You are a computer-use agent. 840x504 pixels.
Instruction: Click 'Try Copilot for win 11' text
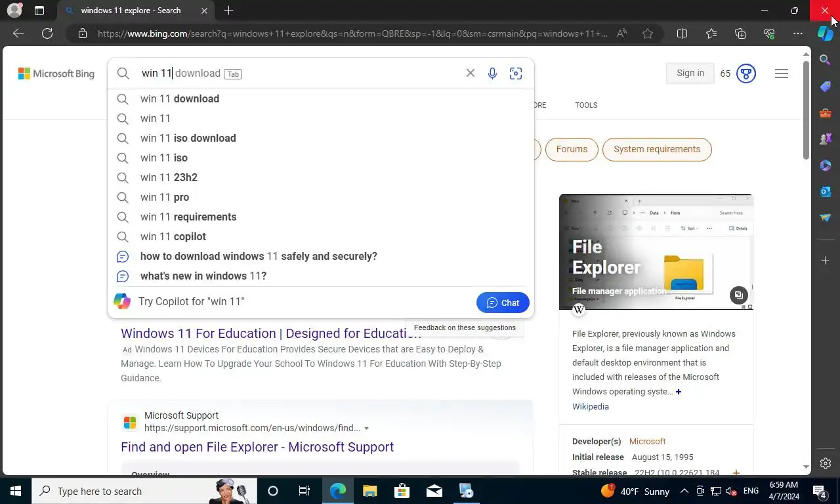pos(191,302)
